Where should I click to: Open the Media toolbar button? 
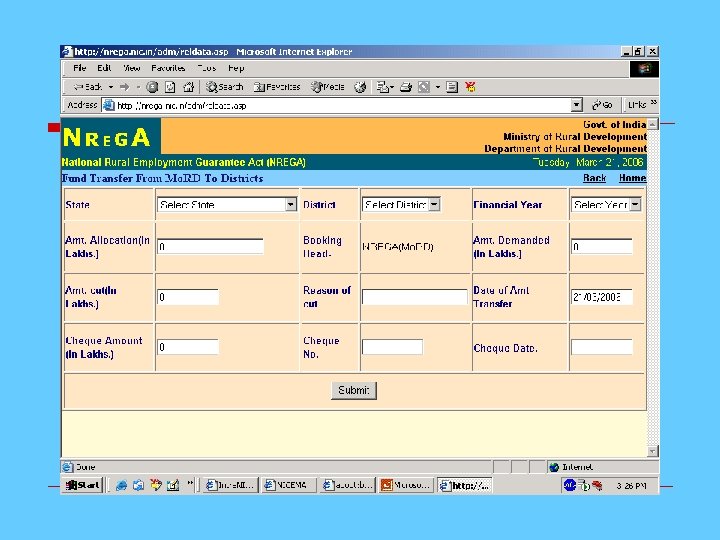coord(328,87)
